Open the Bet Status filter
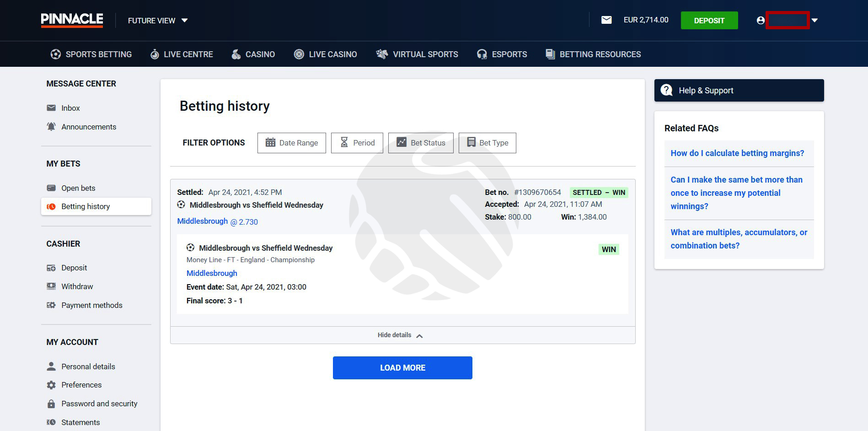868x431 pixels. tap(421, 143)
